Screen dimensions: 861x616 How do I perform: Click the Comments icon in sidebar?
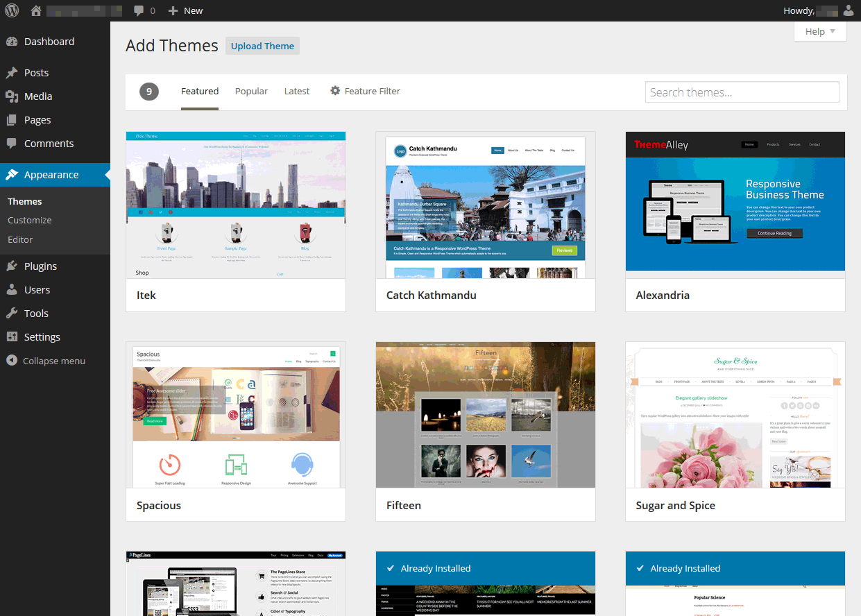pyautogui.click(x=12, y=144)
